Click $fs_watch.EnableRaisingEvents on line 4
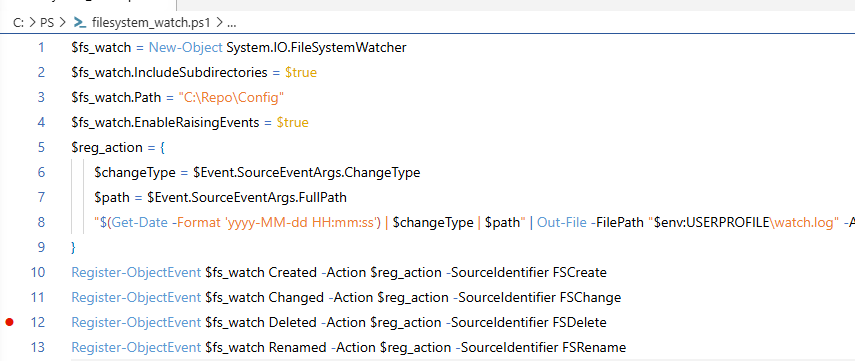The height and width of the screenshot is (361, 855). (165, 123)
